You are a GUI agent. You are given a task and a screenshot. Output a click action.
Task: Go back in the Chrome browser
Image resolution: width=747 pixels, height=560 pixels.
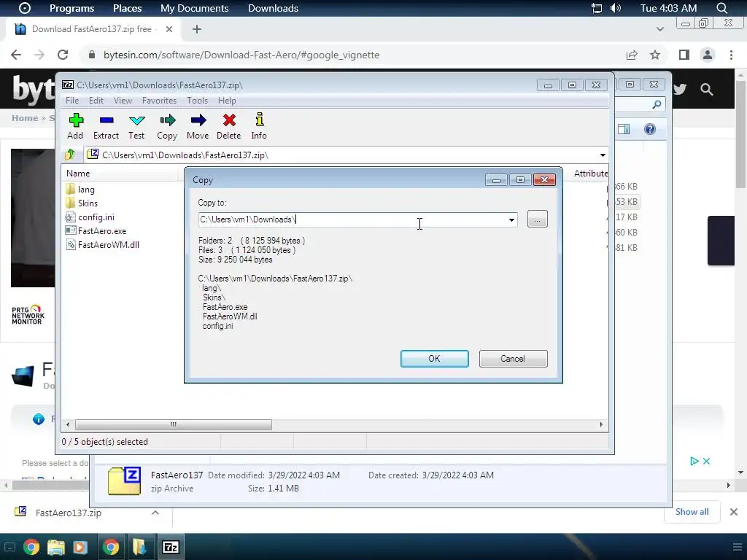pos(16,55)
